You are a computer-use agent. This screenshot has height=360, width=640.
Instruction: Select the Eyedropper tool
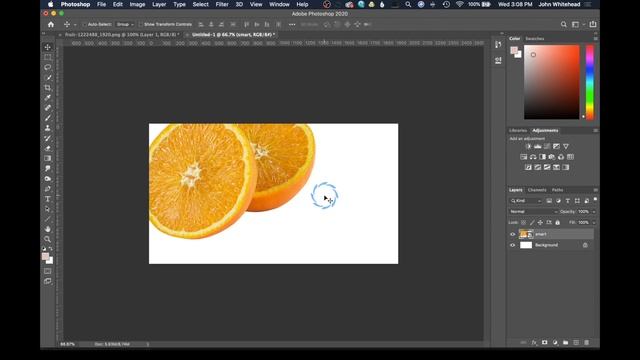[48, 98]
